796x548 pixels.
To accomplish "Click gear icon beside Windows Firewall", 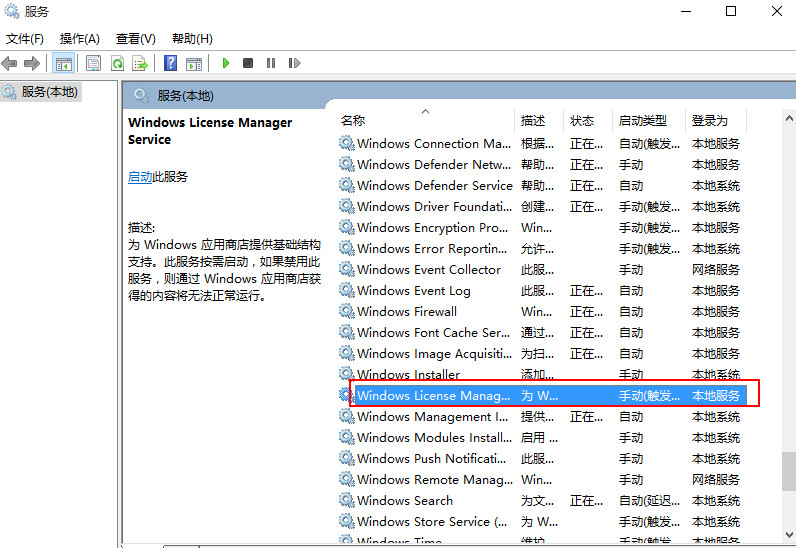I will [347, 311].
